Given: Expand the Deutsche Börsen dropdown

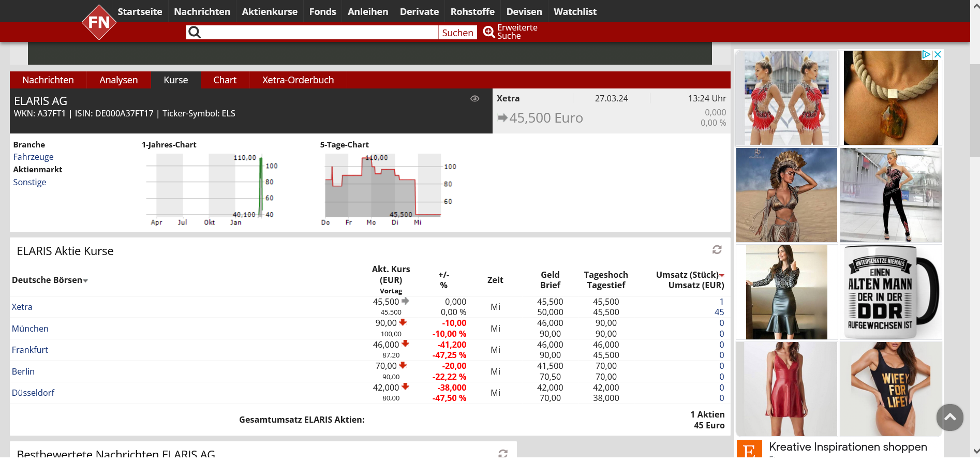Looking at the screenshot, I should tap(85, 280).
